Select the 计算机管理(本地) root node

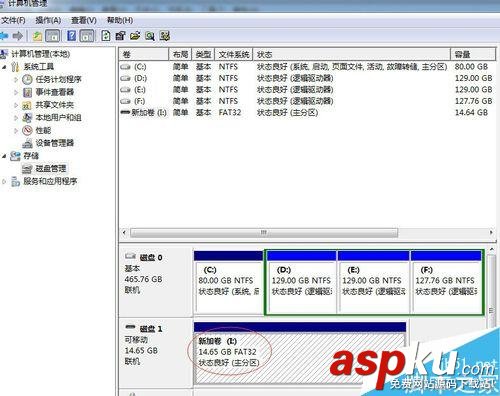click(x=40, y=54)
